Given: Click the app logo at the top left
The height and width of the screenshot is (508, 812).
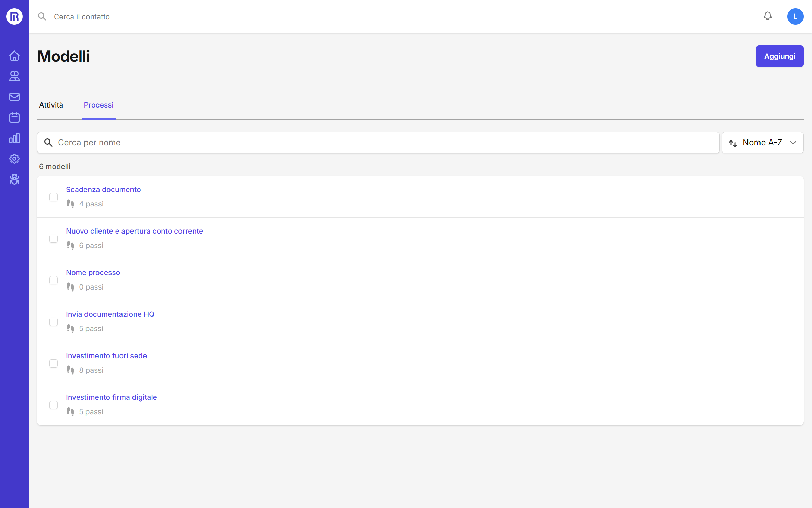Looking at the screenshot, I should pos(14,16).
